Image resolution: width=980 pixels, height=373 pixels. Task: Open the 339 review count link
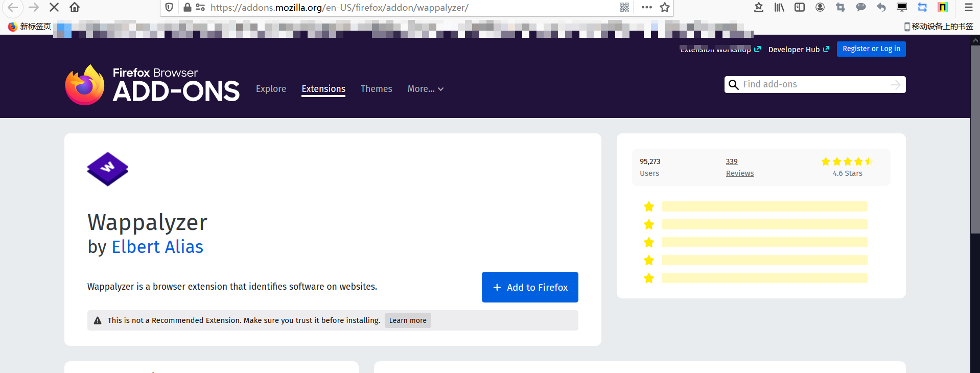pos(732,161)
